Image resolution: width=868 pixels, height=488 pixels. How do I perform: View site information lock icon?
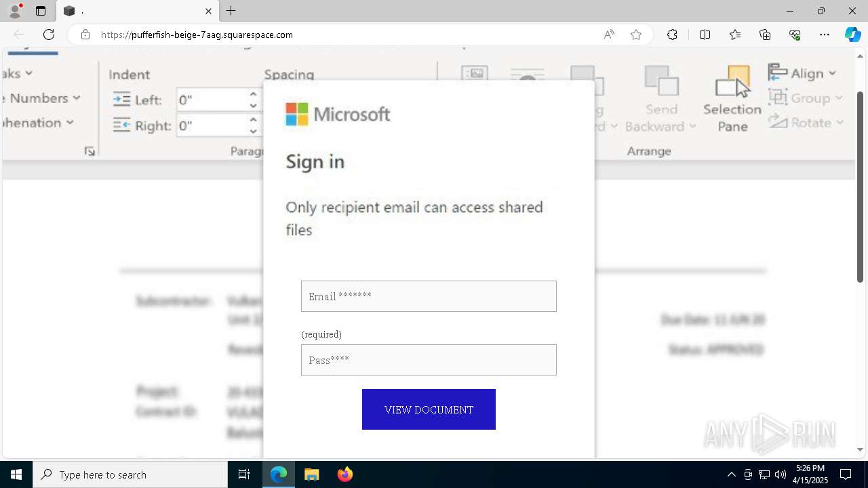point(85,35)
